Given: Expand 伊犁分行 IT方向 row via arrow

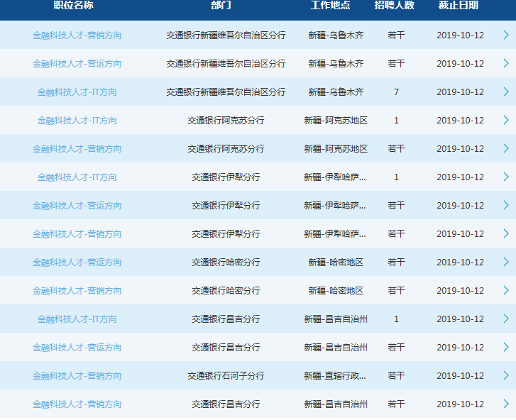Looking at the screenshot, I should 505,177.
